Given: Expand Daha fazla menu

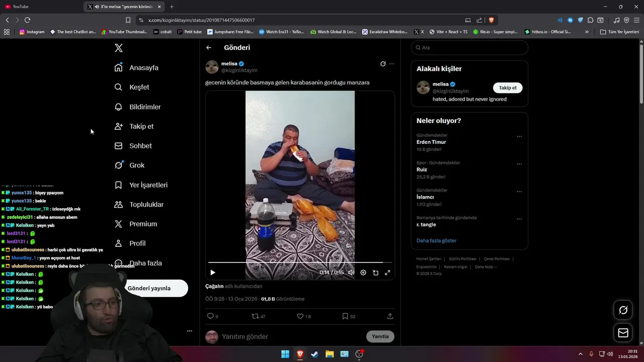Looking at the screenshot, I should 138,263.
